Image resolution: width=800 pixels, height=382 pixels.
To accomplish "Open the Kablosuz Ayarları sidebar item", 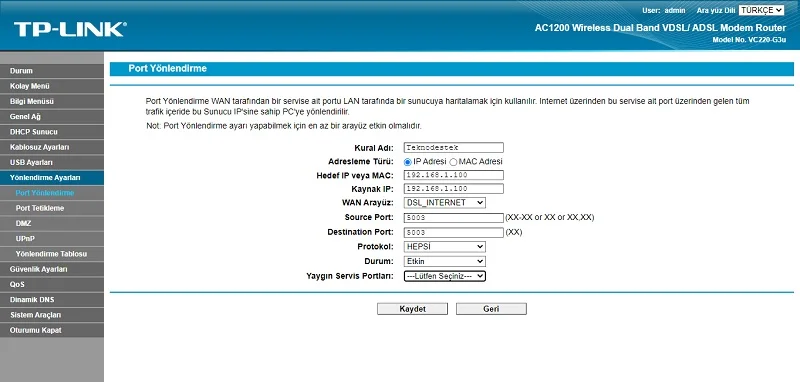I will pos(52,147).
